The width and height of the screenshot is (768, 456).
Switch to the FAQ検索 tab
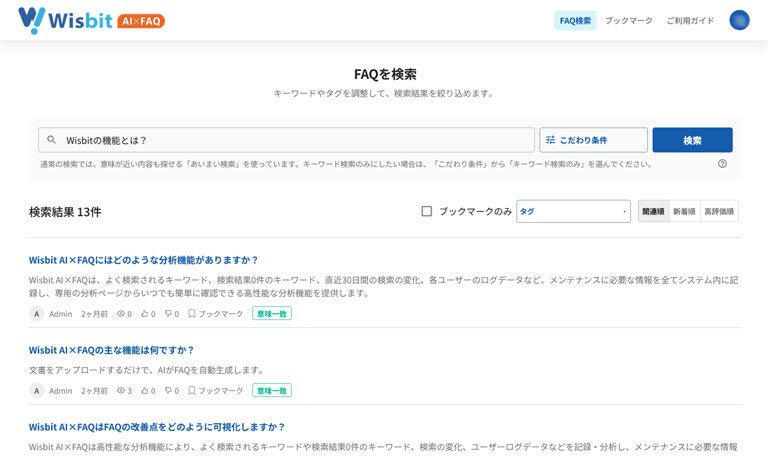point(575,21)
